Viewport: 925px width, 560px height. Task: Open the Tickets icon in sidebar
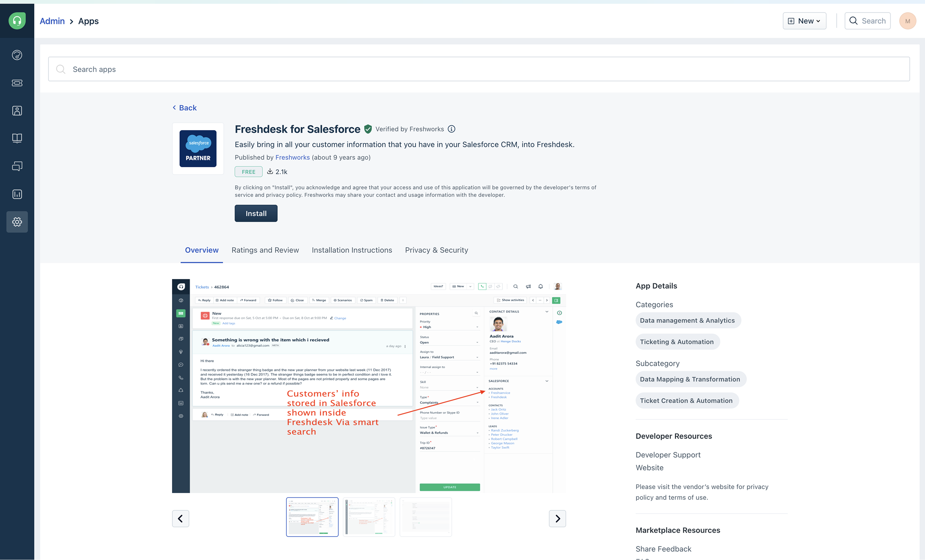(17, 83)
